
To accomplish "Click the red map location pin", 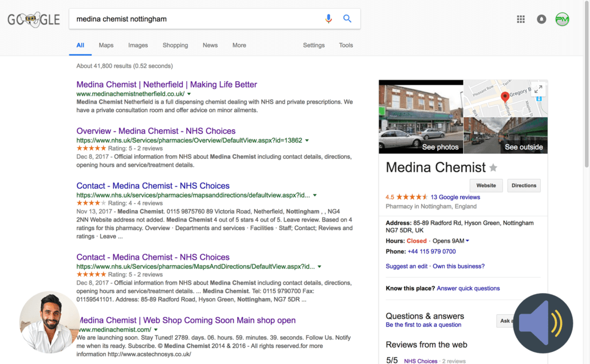I will 505,97.
